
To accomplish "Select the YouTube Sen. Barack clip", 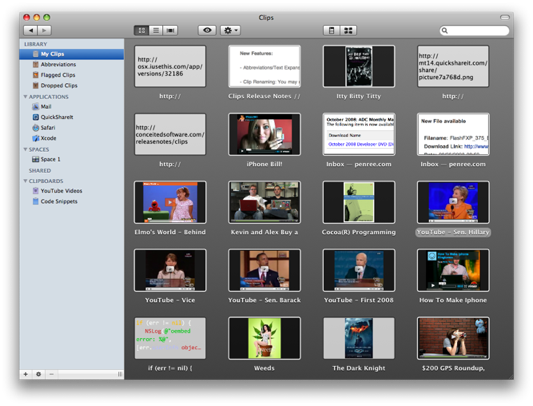I will click(264, 270).
